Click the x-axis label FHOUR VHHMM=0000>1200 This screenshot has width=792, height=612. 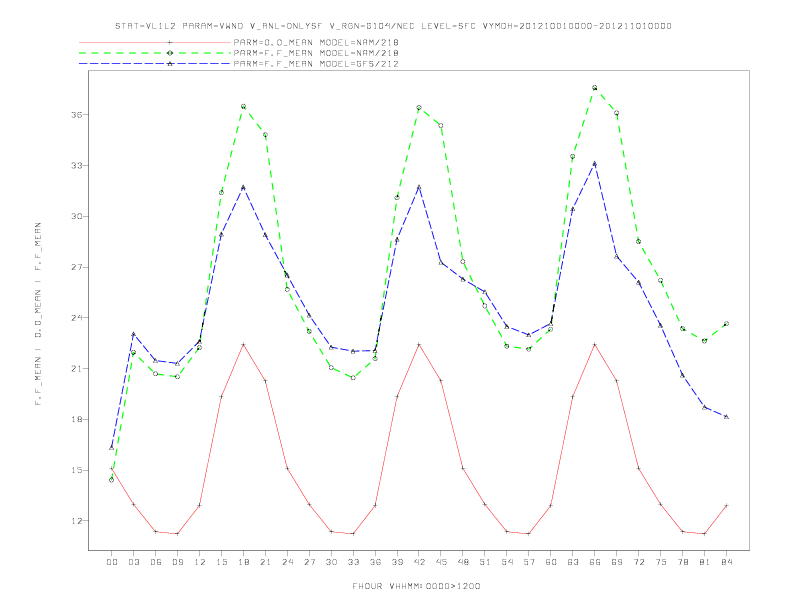coord(416,586)
